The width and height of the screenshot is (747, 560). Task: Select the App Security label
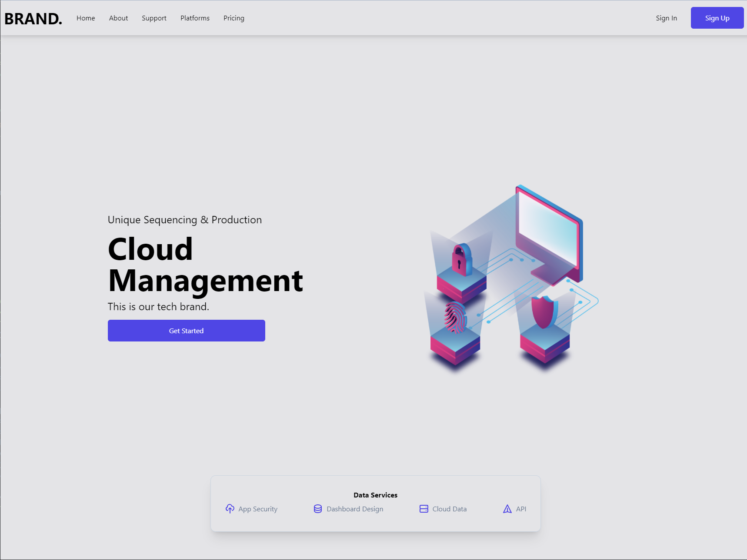tap(258, 509)
